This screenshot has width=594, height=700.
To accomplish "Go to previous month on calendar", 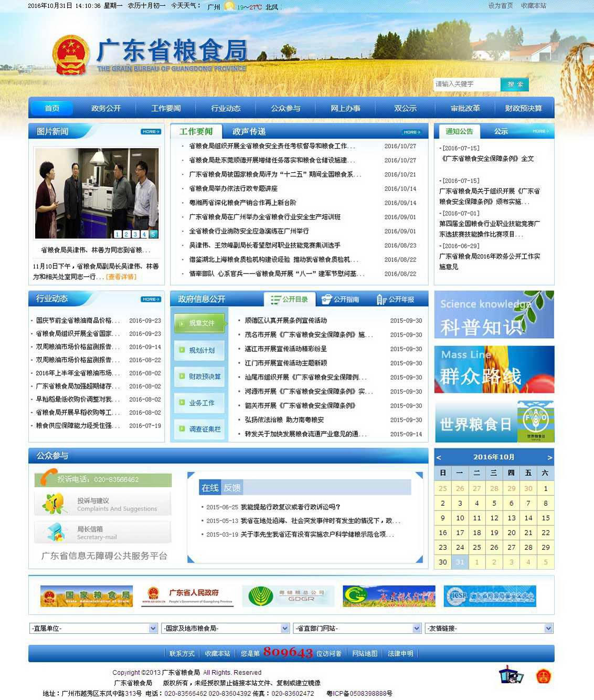I will (439, 457).
